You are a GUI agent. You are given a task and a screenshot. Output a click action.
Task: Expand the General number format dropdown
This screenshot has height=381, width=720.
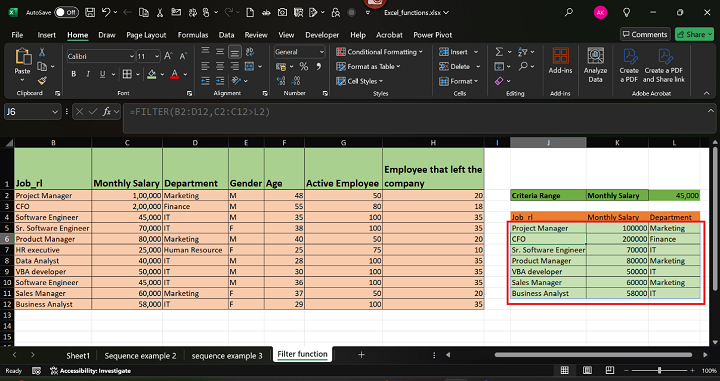(x=321, y=52)
